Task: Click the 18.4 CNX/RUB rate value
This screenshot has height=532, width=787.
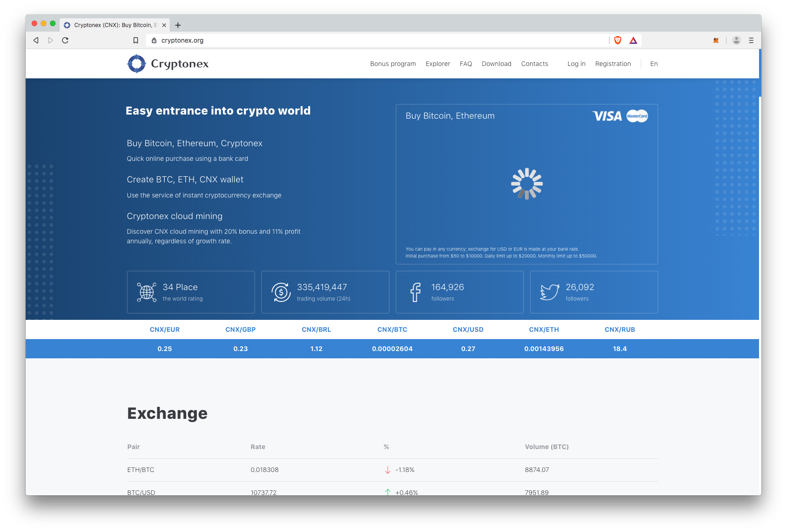Action: [620, 349]
